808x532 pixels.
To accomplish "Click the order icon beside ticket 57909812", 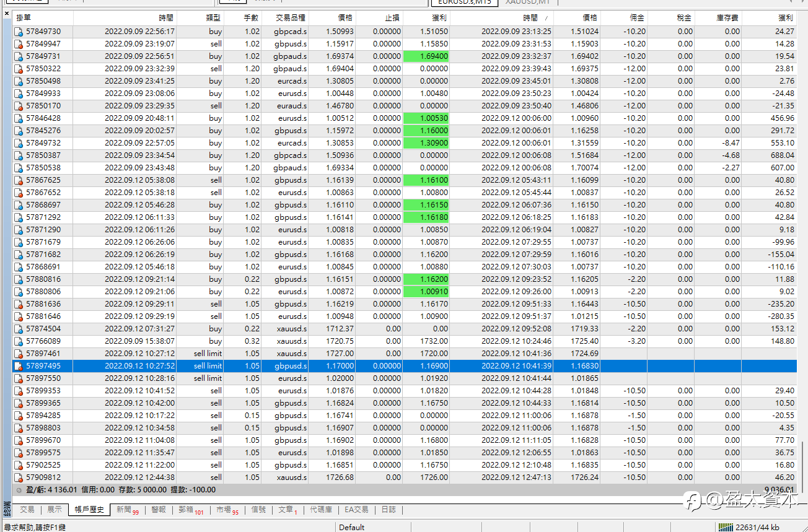I will point(19,477).
